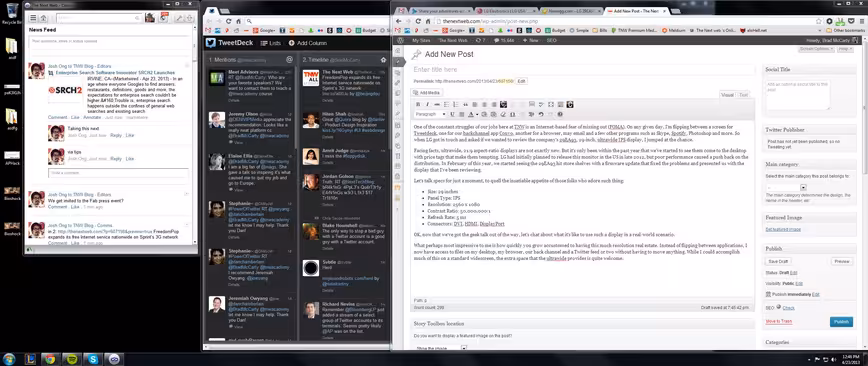
Task: Click the Underline icon in editor toolbar
Action: pos(452,114)
